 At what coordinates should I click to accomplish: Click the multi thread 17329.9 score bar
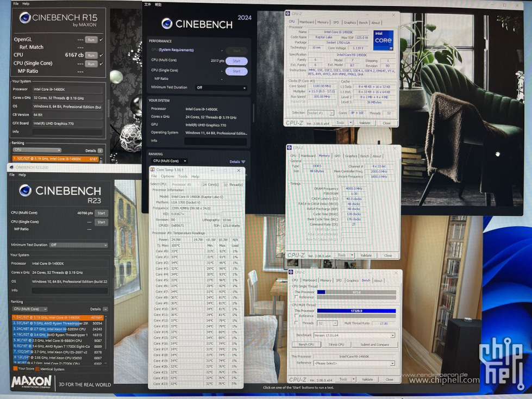(356, 311)
